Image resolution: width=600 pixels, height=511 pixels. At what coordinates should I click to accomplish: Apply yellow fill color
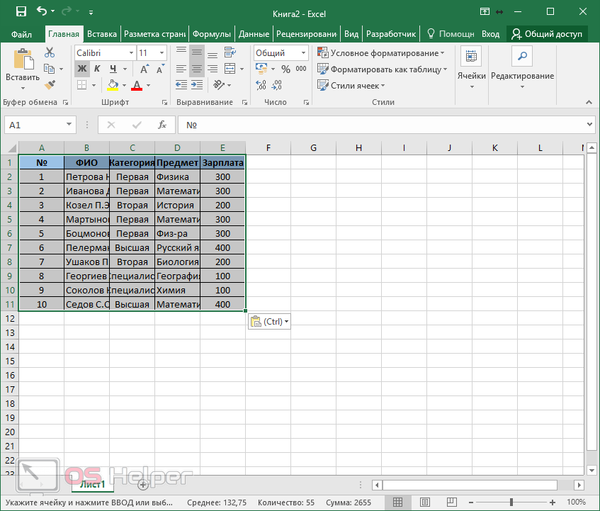click(112, 85)
